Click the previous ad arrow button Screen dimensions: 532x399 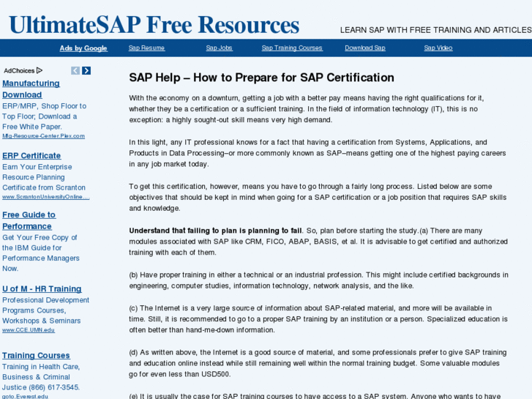(75, 70)
